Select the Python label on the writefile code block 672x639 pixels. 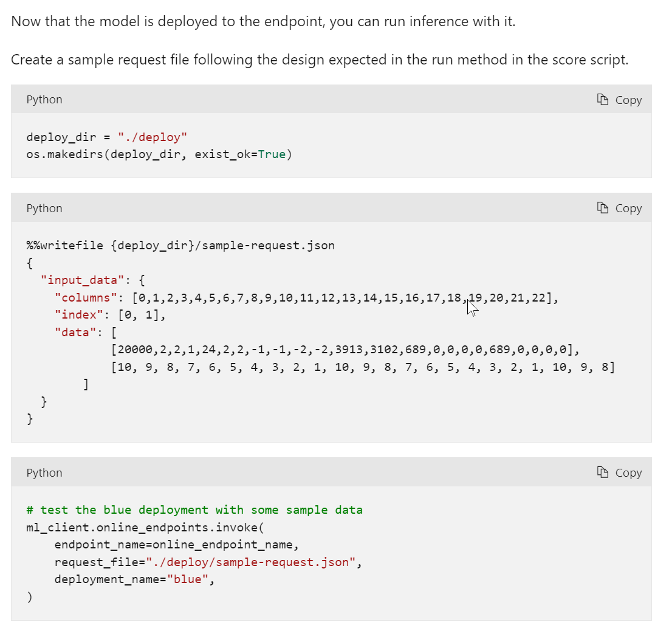click(x=44, y=207)
